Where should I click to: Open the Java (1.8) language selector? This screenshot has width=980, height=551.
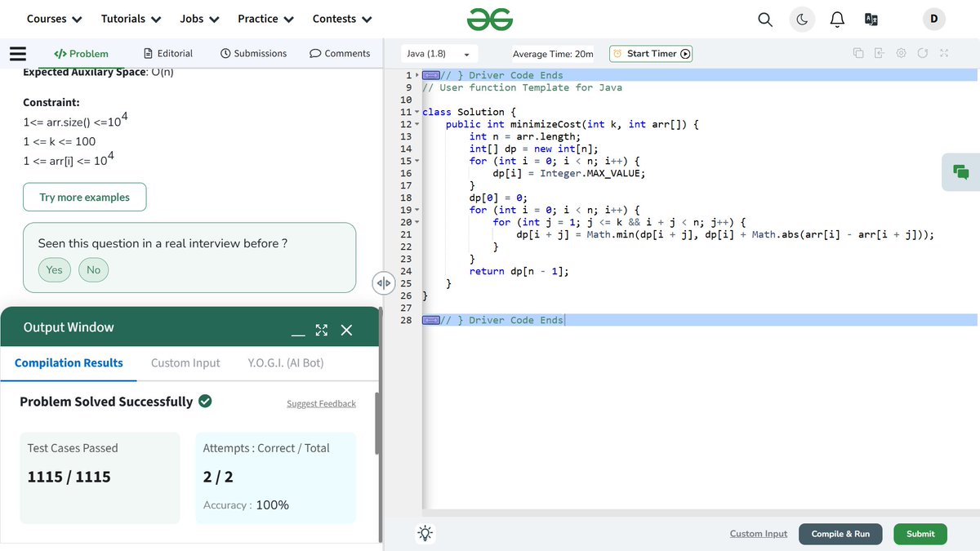tap(439, 54)
